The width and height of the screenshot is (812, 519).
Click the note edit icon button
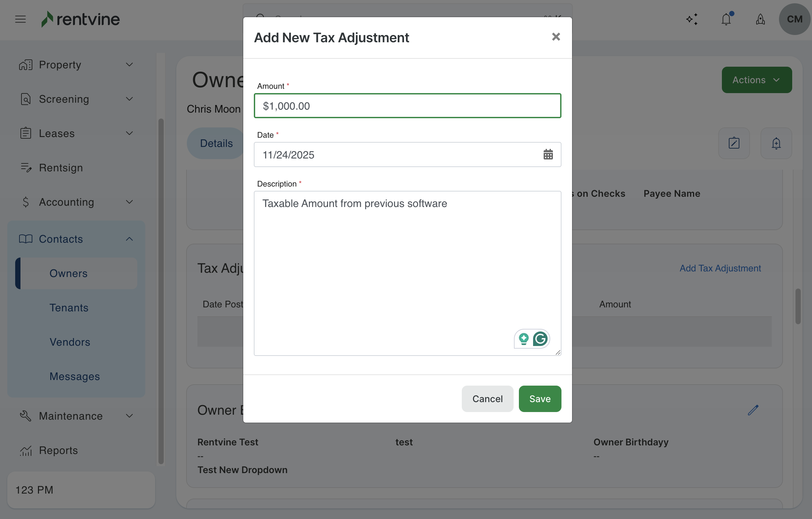tap(734, 143)
